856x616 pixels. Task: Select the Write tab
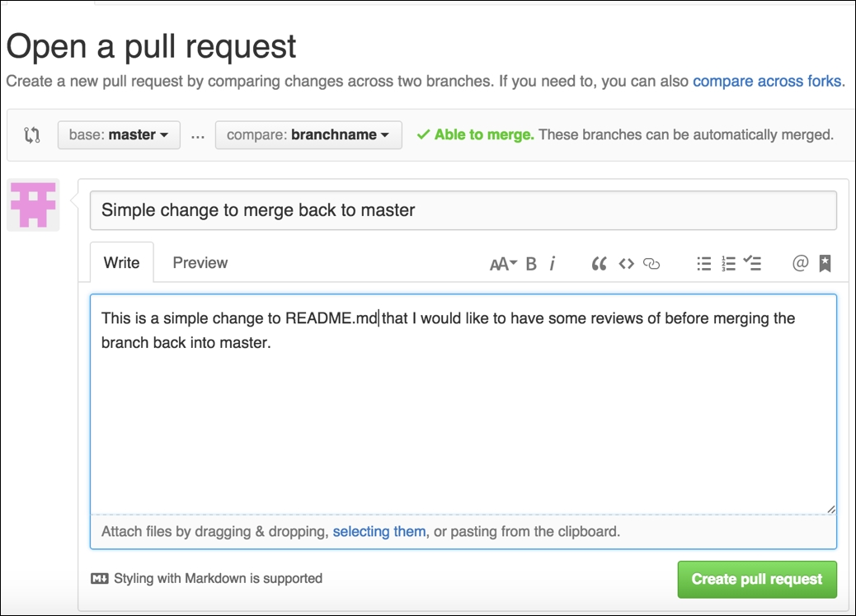click(120, 262)
